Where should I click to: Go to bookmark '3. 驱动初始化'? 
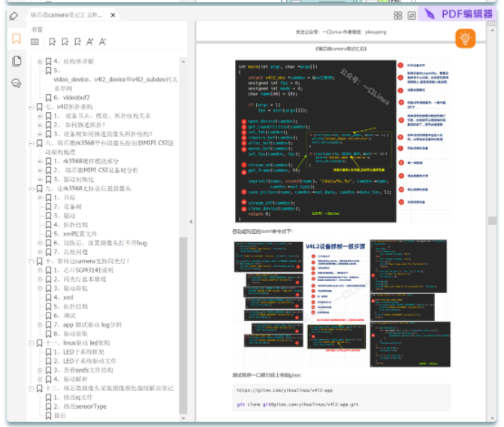(x=74, y=179)
